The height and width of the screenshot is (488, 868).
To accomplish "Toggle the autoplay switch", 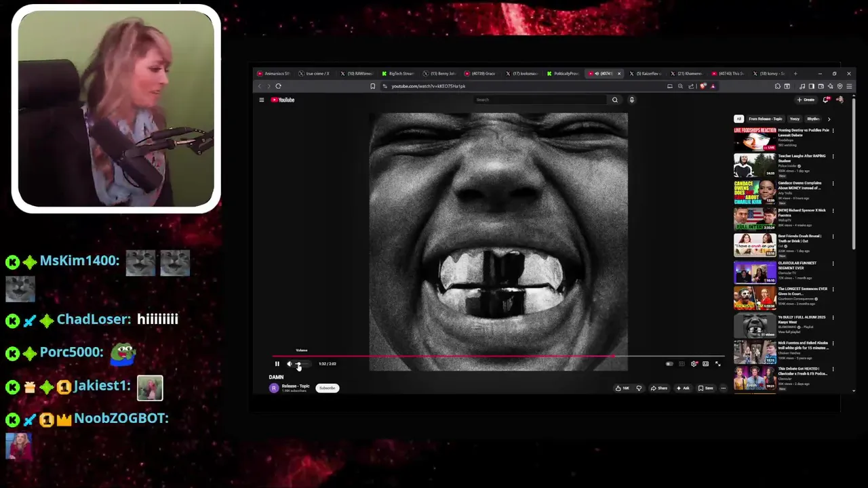I will click(x=669, y=364).
